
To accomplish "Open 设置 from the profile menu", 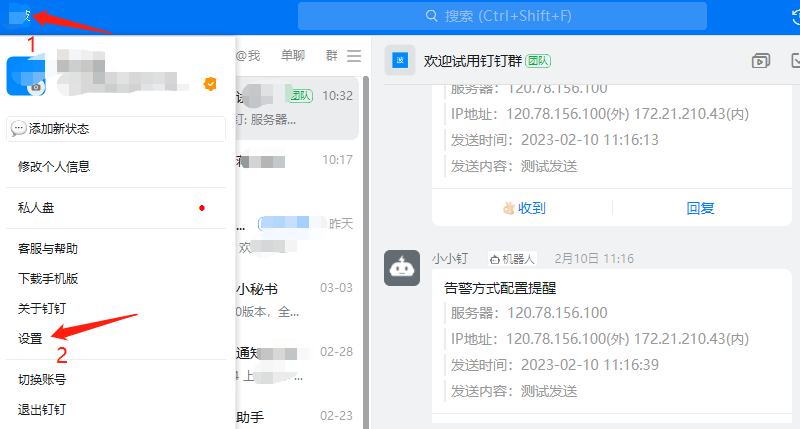I will click(x=30, y=339).
